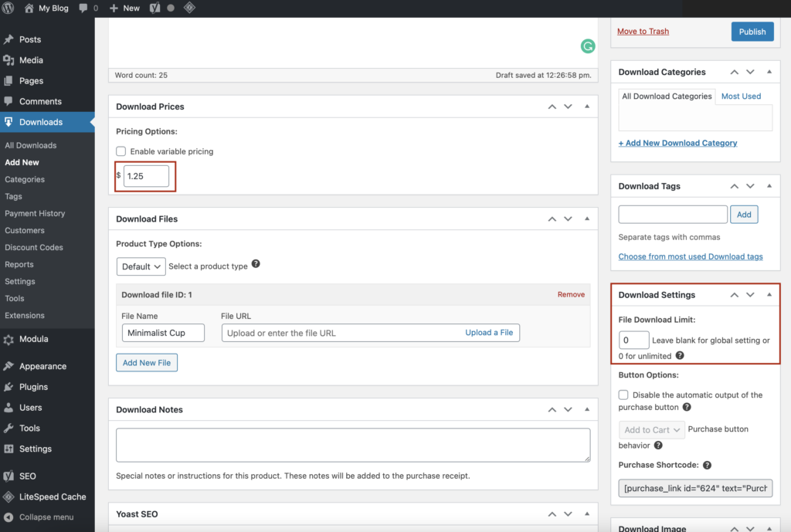Click the Users icon in sidebar
791x532 pixels.
[8, 408]
